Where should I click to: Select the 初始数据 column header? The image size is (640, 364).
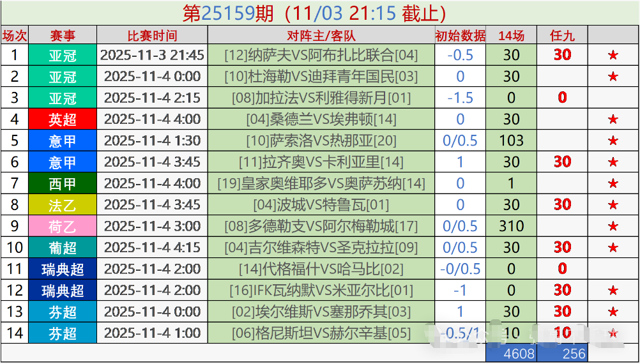pyautogui.click(x=460, y=36)
